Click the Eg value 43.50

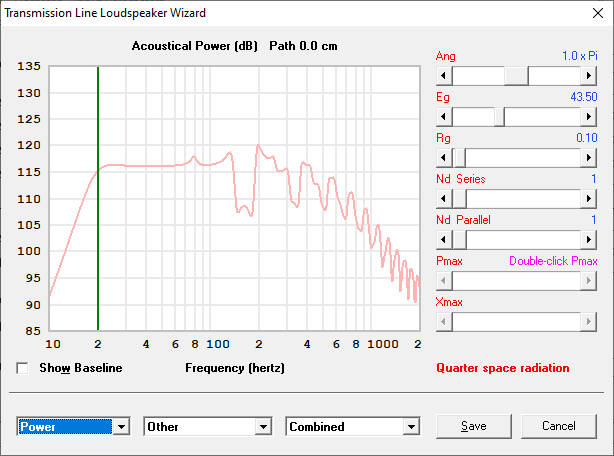click(x=583, y=97)
